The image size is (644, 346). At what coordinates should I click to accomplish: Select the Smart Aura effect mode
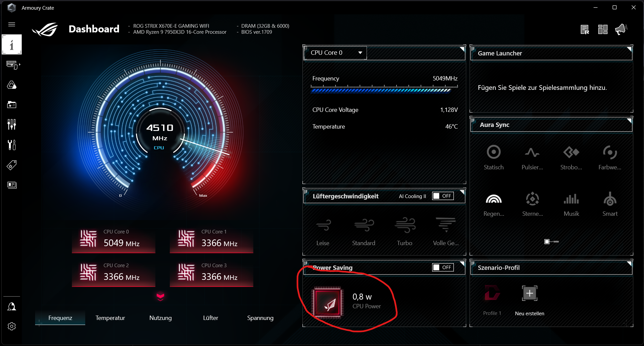click(x=610, y=199)
